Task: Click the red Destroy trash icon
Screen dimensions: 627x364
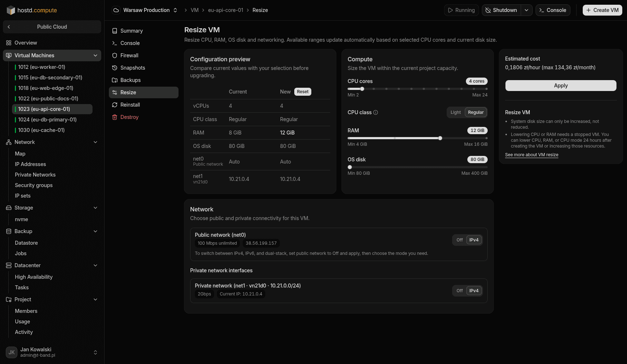Action: coord(115,117)
